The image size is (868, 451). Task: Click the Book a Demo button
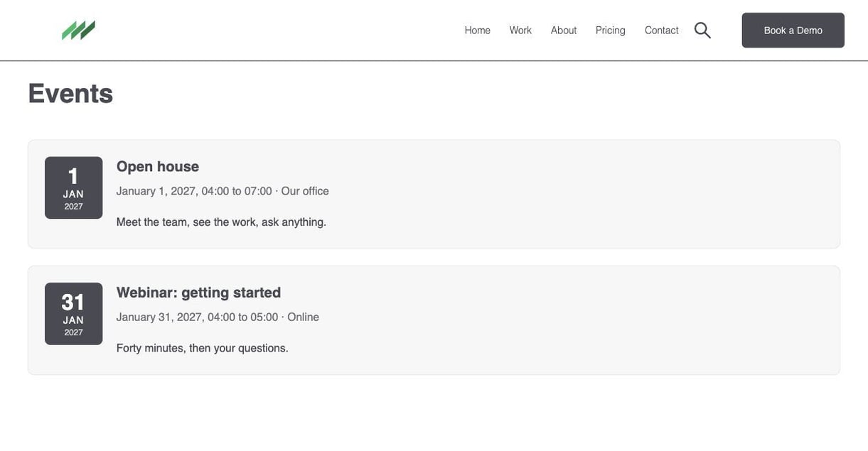793,31
